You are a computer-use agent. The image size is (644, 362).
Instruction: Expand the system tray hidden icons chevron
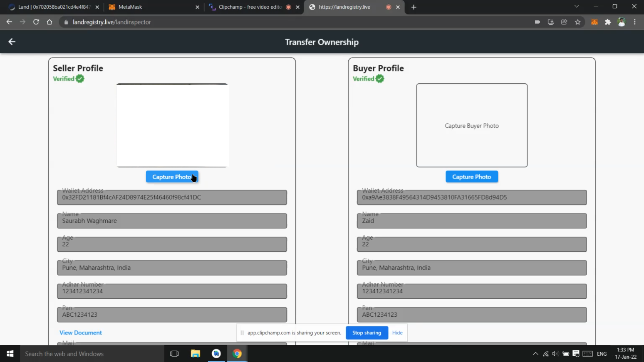click(x=535, y=354)
